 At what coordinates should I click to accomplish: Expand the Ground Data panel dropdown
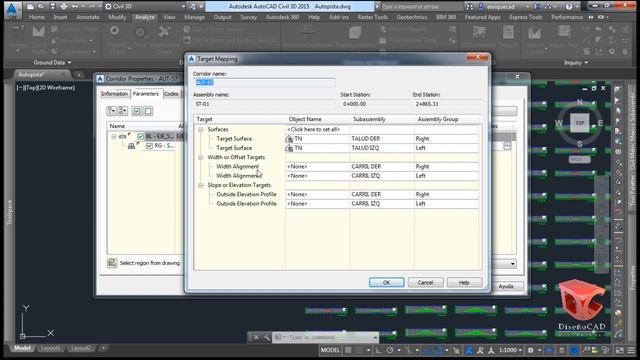coord(52,62)
